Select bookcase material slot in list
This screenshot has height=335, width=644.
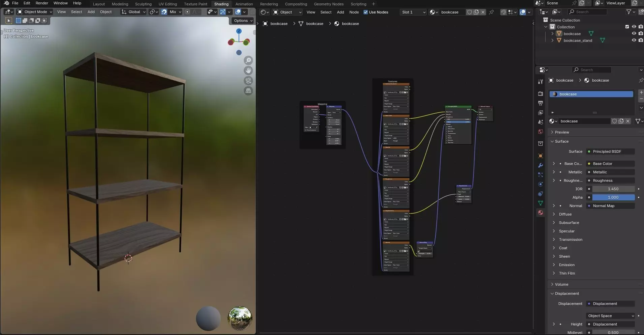[x=591, y=94]
